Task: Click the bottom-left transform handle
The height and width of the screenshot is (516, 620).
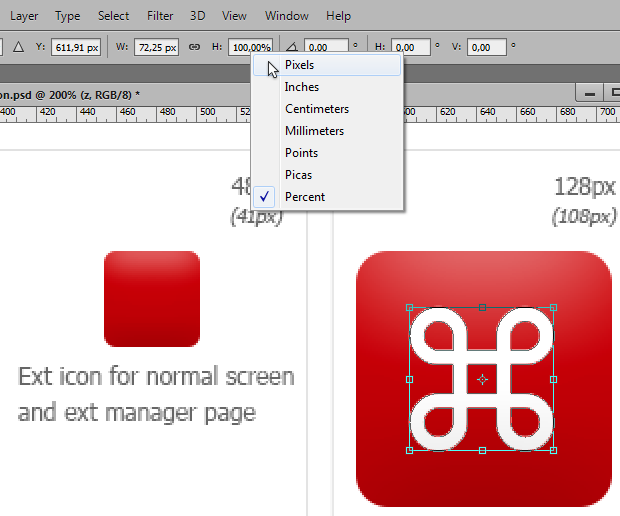Action: [410, 450]
